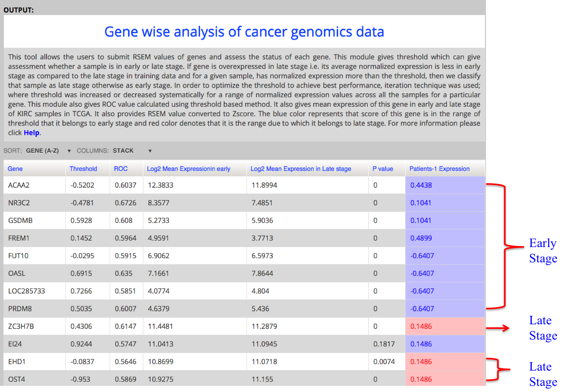The image size is (565, 392).
Task: Select the ACAA2 gene row cell
Action: click(19, 185)
